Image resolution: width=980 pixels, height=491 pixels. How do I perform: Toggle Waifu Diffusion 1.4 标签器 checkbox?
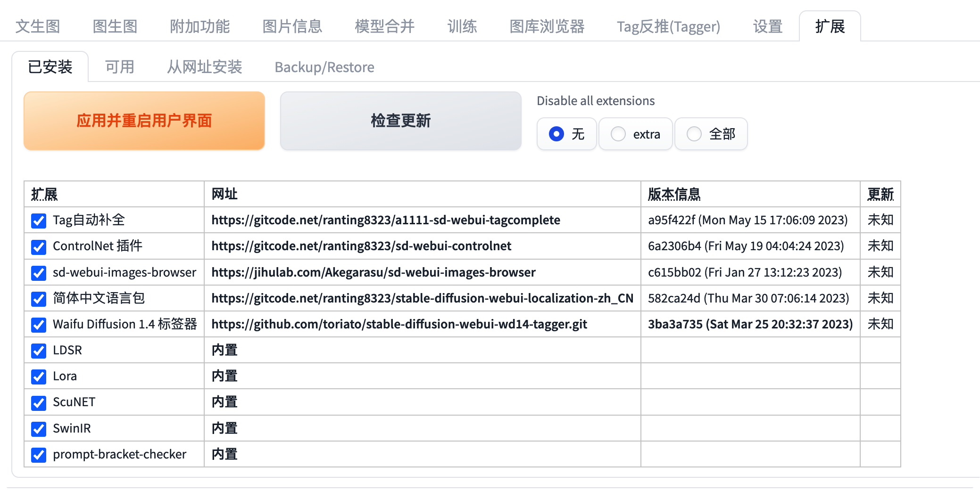point(39,325)
